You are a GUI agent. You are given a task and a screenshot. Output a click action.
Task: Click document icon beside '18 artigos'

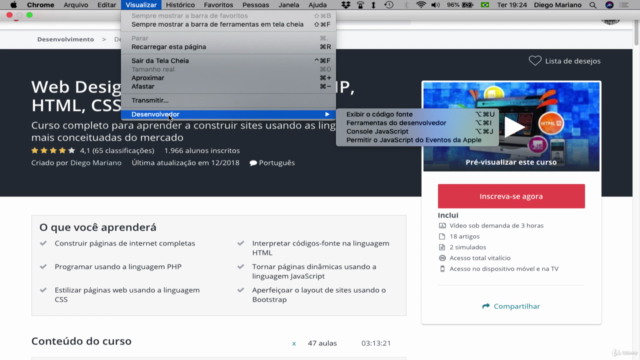click(x=442, y=236)
